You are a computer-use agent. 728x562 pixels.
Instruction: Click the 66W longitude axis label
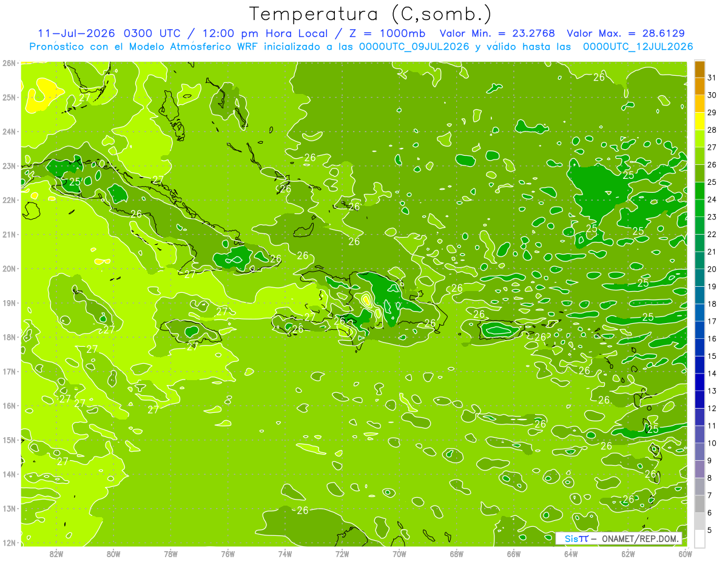[x=514, y=554]
